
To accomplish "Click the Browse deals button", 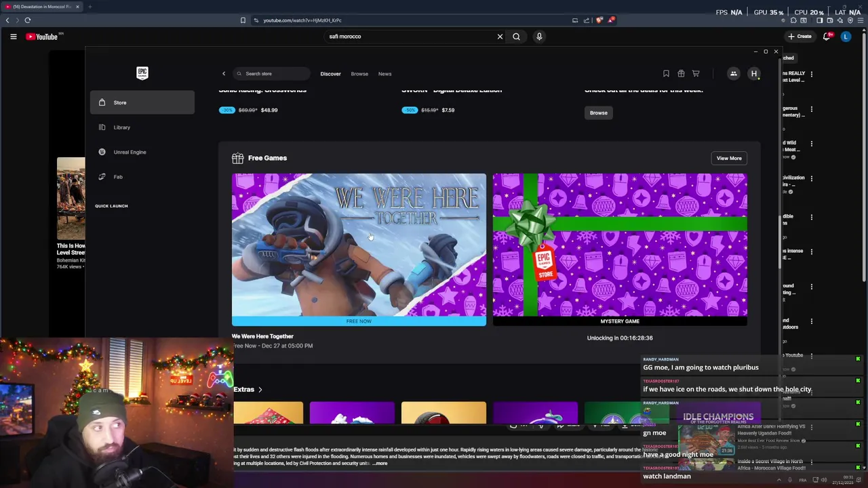I will pyautogui.click(x=598, y=113).
